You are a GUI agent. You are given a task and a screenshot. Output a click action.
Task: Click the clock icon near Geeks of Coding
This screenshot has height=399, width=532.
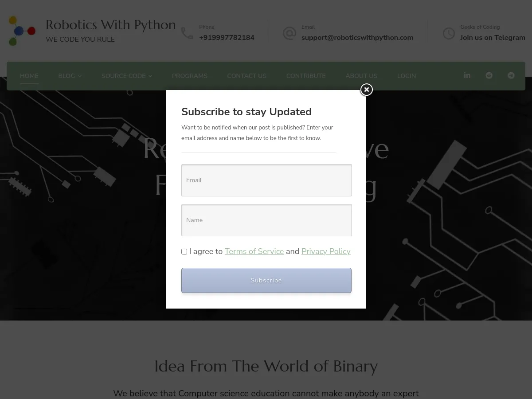pos(449,33)
